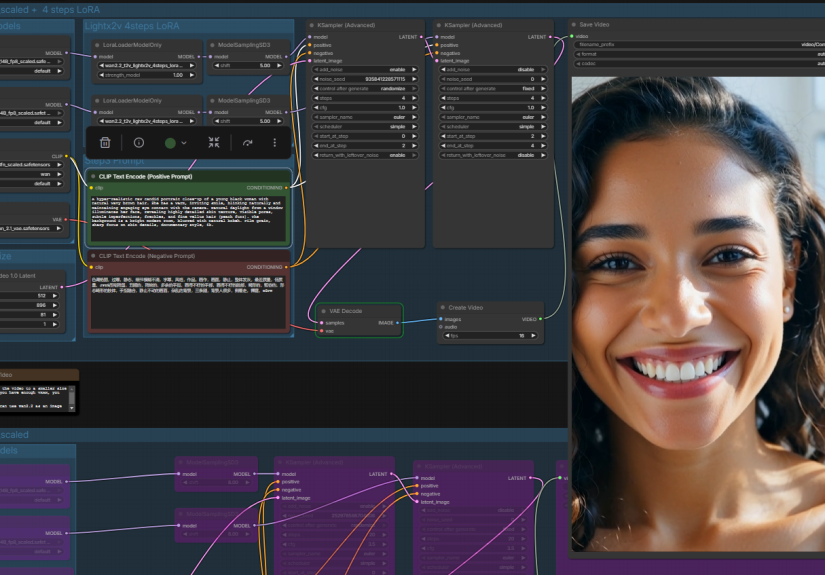This screenshot has height=575, width=825.
Task: Open sampler_name dropdown on first KSampler
Action: [x=361, y=117]
